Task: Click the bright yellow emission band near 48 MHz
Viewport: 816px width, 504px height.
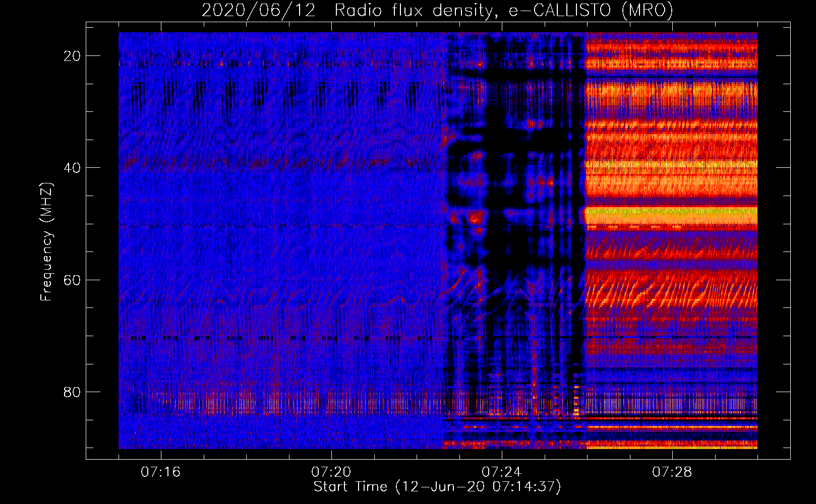Action: coord(671,215)
